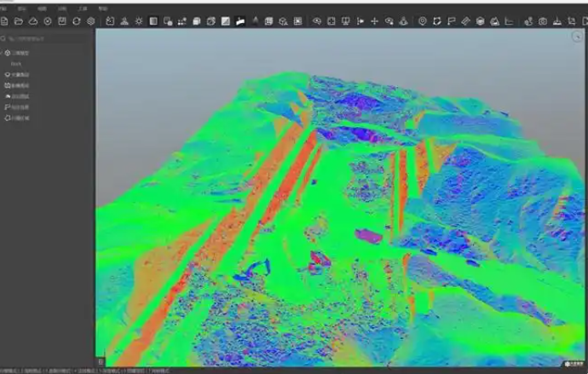Select the ruler measurement tool

pos(465,21)
